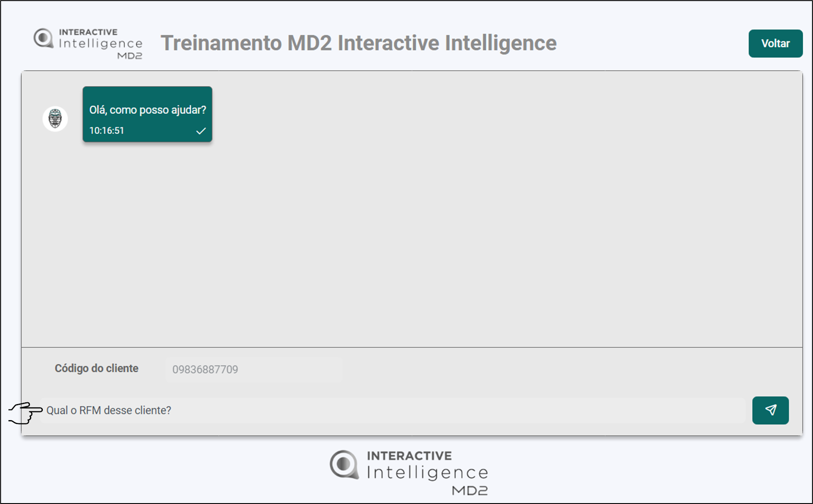This screenshot has height=504, width=813.
Task: Click the 10:16:51 message timestamp
Action: pos(107,131)
